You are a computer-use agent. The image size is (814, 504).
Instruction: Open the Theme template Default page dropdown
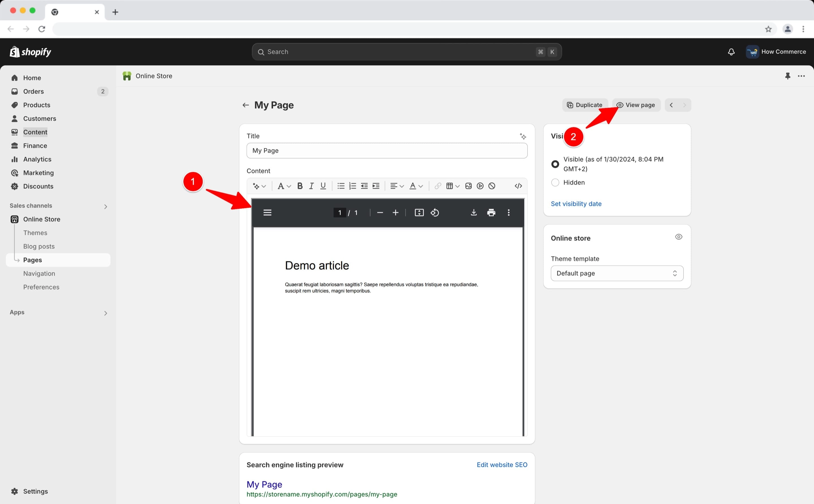(617, 273)
